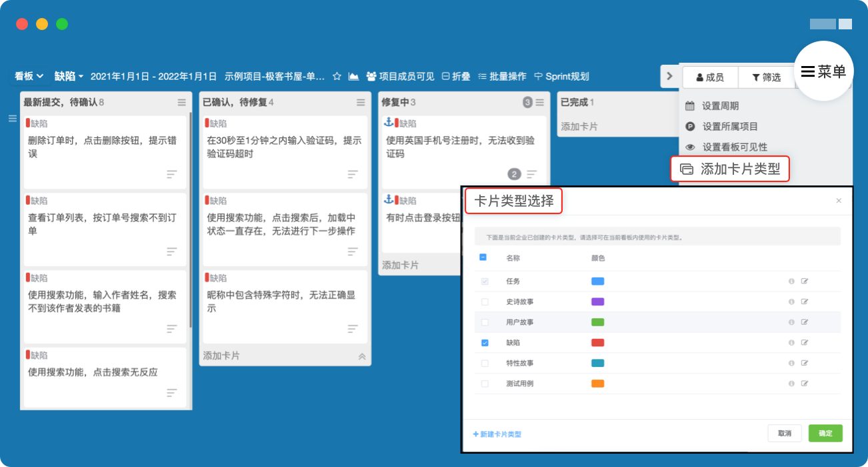Open list menu icon for 已确认，待修复
Image resolution: width=868 pixels, height=467 pixels.
tap(361, 103)
